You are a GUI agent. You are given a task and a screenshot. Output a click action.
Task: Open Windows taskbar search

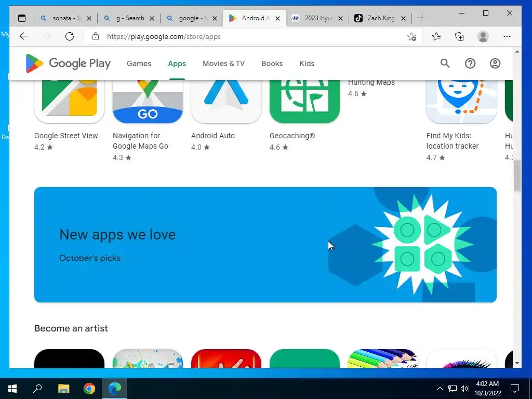(37, 389)
